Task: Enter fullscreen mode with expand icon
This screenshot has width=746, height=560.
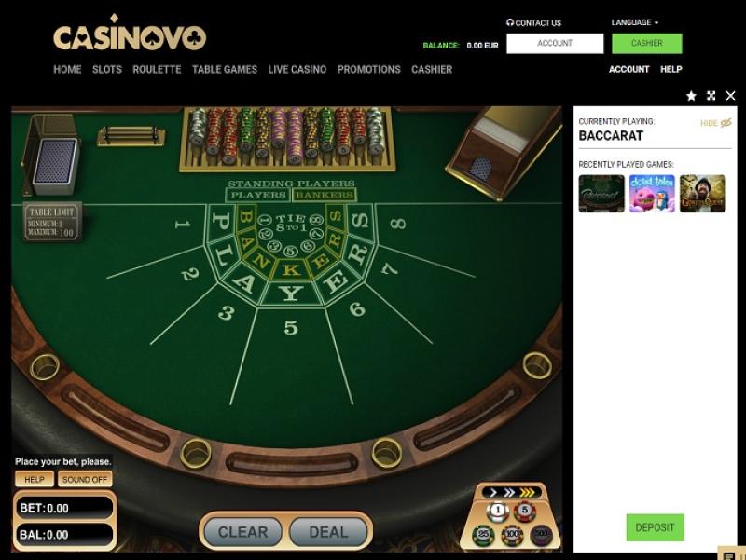Action: click(x=711, y=96)
